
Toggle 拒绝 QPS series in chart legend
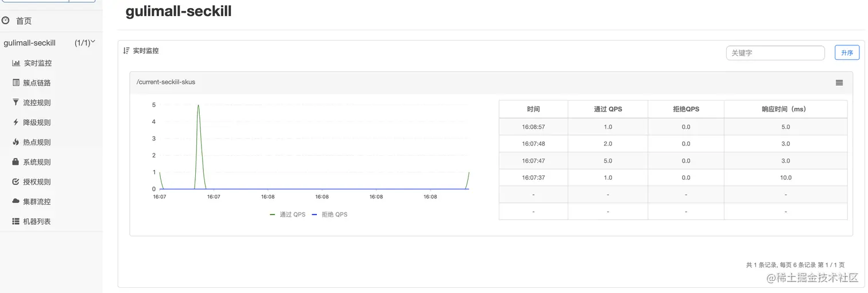click(330, 214)
